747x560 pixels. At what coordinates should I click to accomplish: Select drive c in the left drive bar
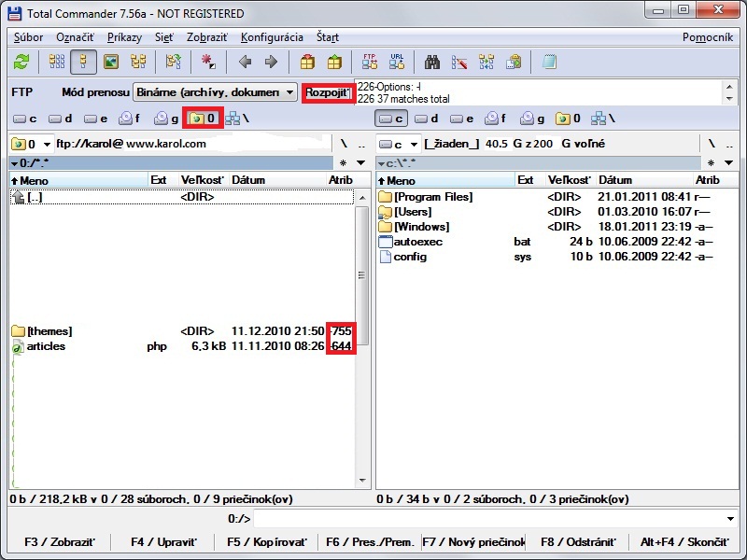(25, 119)
